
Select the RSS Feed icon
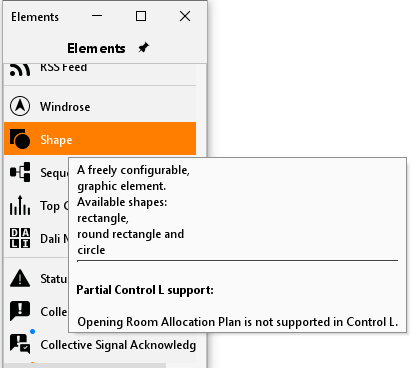20,70
